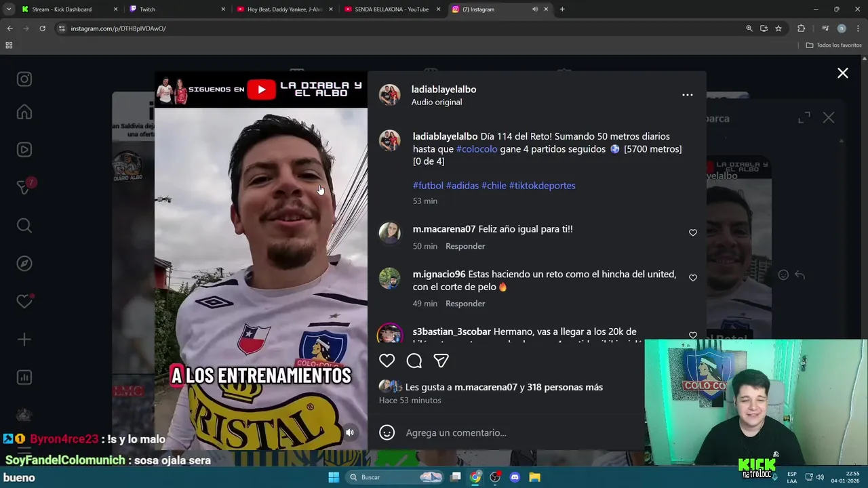
Task: Switch to the SENDA BELLAKONA - YouTube tab
Action: [x=393, y=9]
